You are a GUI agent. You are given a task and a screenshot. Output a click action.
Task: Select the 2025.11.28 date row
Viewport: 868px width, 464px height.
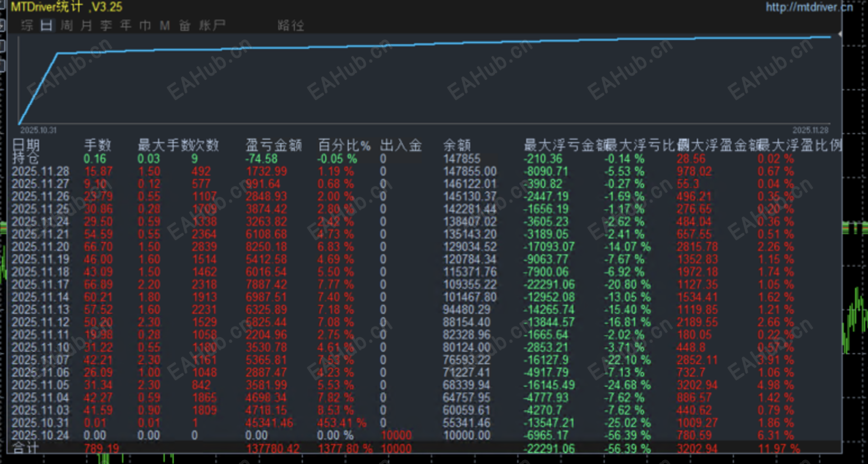(40, 171)
